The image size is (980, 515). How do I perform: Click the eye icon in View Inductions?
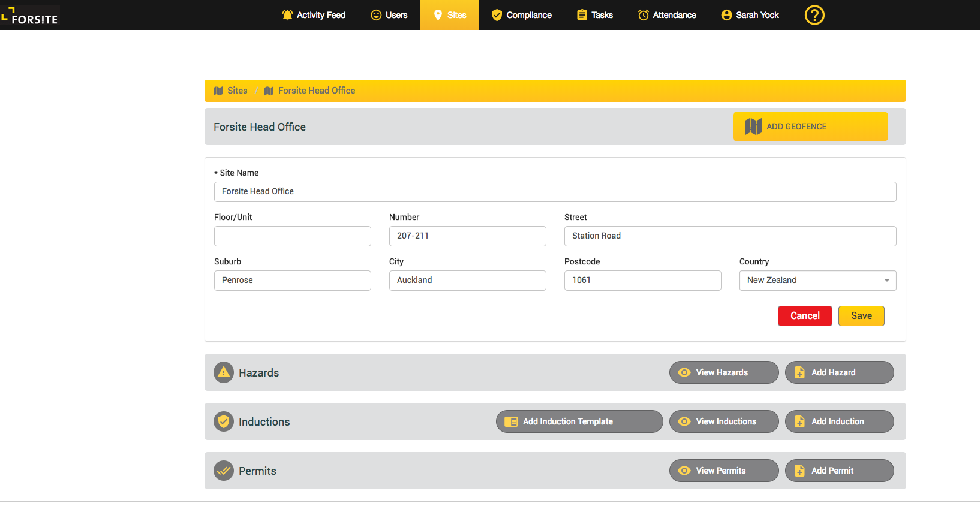684,421
